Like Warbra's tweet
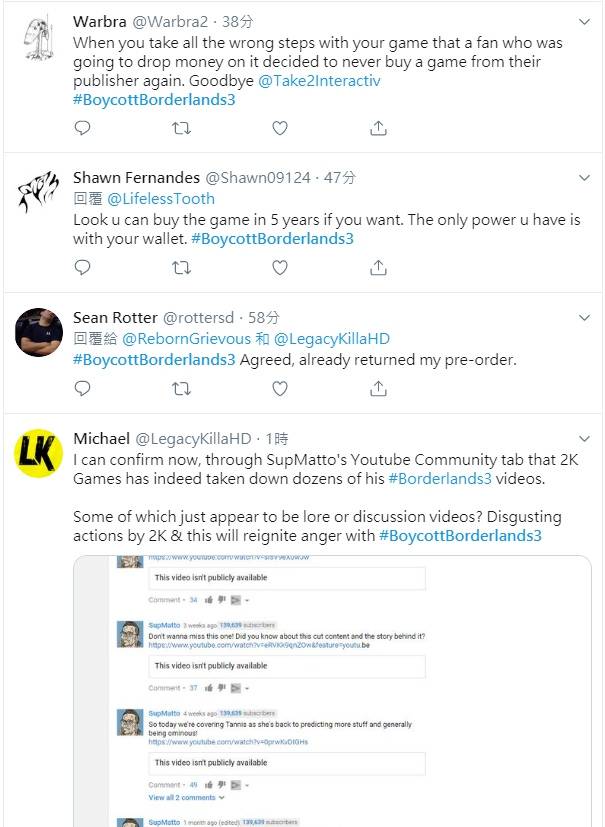Image resolution: width=605 pixels, height=827 pixels. tap(280, 128)
